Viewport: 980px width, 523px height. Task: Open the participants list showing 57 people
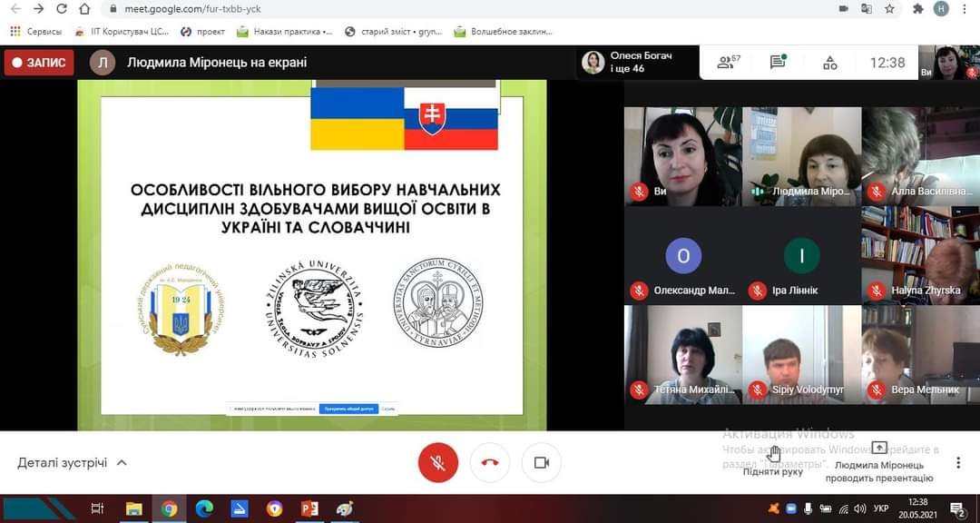(x=729, y=63)
